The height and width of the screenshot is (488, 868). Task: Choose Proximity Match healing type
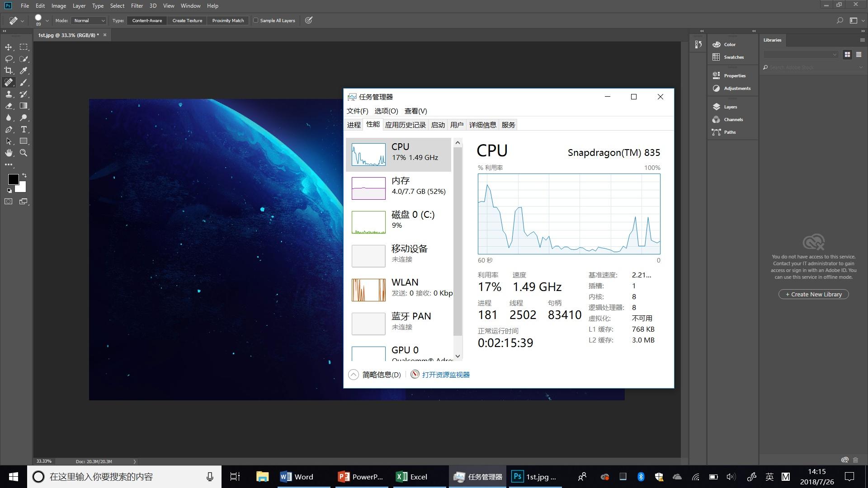point(228,20)
